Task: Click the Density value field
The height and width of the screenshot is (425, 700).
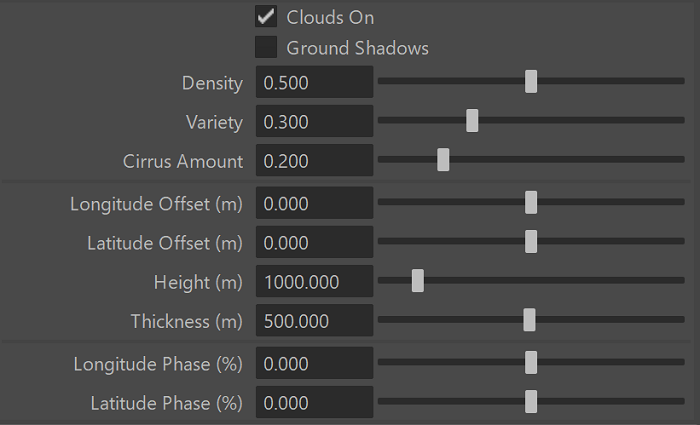Action: click(314, 82)
